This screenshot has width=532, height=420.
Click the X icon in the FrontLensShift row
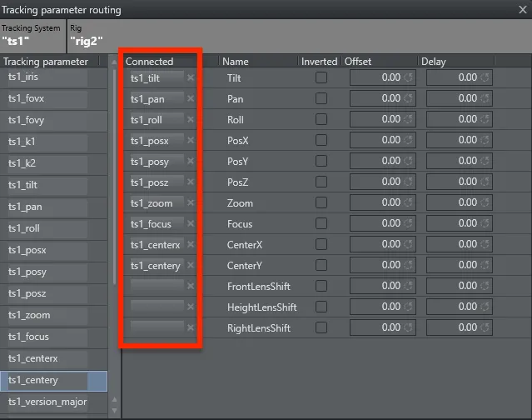click(x=191, y=286)
